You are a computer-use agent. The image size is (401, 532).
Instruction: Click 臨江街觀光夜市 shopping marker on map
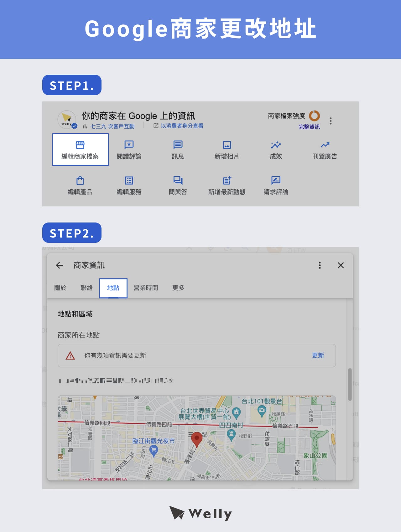[153, 451]
